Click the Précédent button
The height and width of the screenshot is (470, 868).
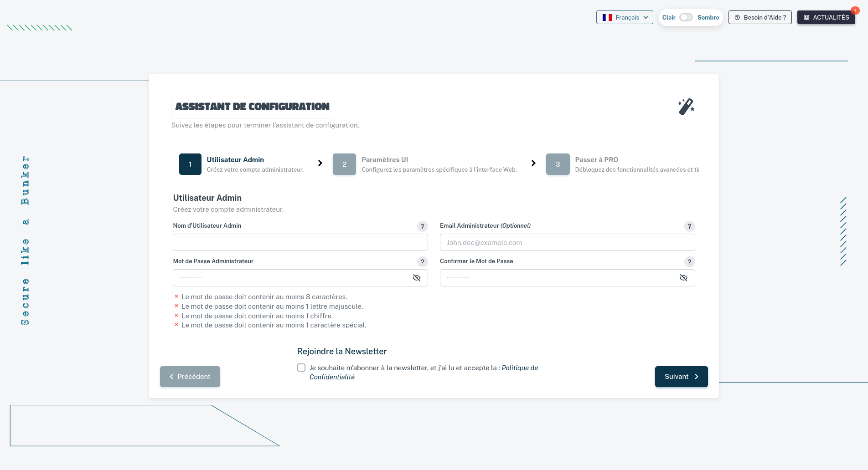pos(190,377)
